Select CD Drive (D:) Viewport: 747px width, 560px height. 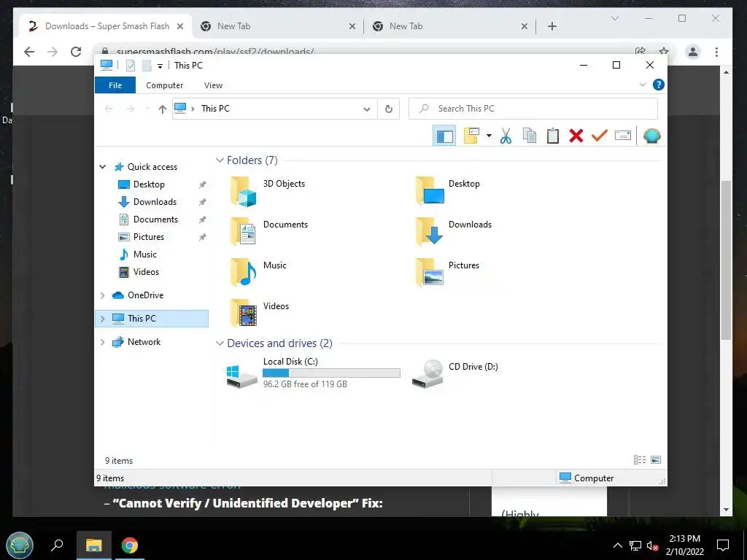pos(455,373)
